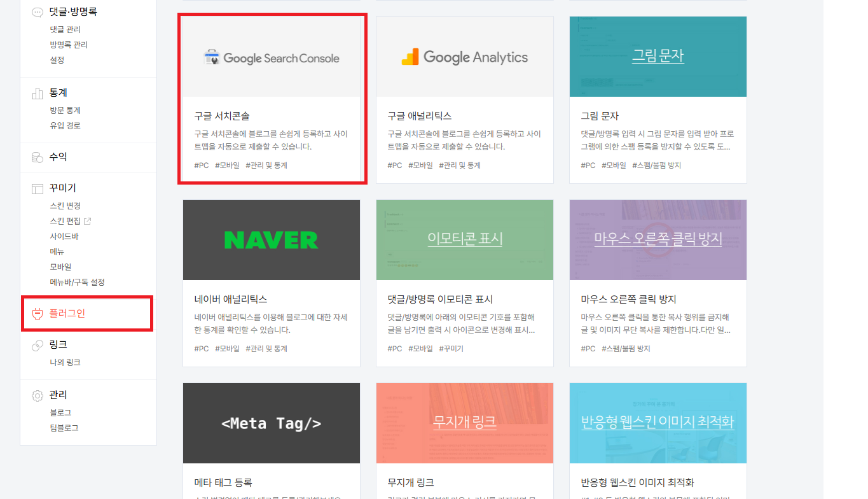
Task: Click #스팸/불펌 방지 tag on 마우스 오른쪽 클릭 방지 card
Action: tap(626, 349)
